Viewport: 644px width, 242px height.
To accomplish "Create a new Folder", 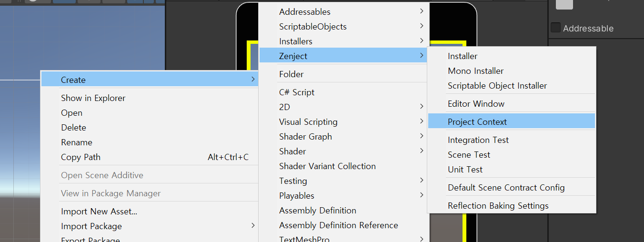I will click(x=292, y=74).
